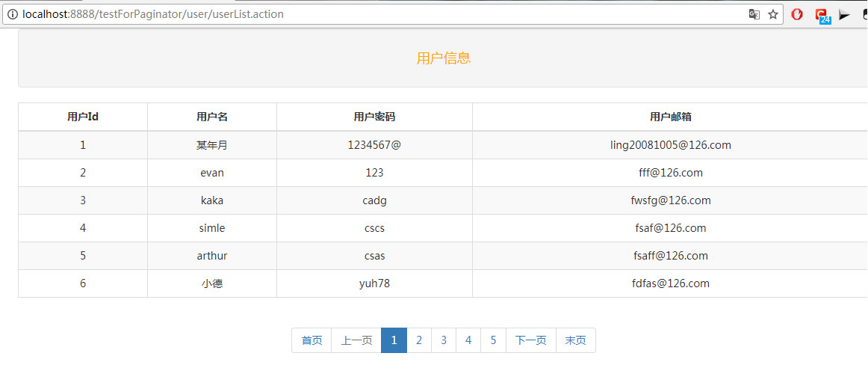Screen dimensions: 868x368
Task: Go to page 3
Action: click(444, 340)
